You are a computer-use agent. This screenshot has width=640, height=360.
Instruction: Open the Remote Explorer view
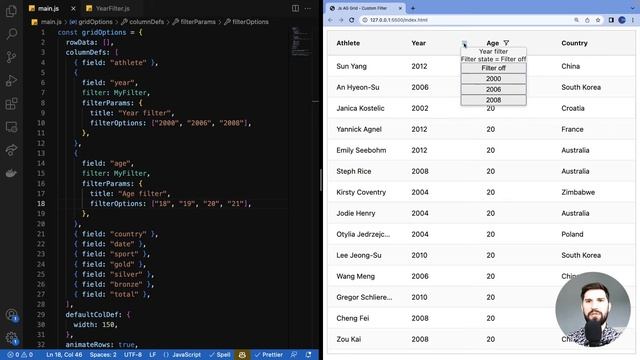pos(11,127)
